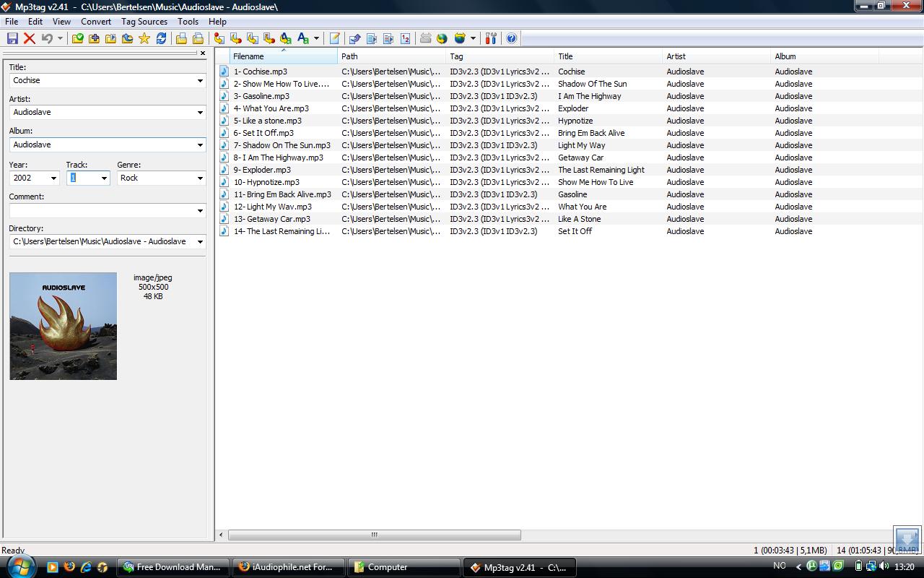Open the Comment field dropdown

pyautogui.click(x=200, y=211)
